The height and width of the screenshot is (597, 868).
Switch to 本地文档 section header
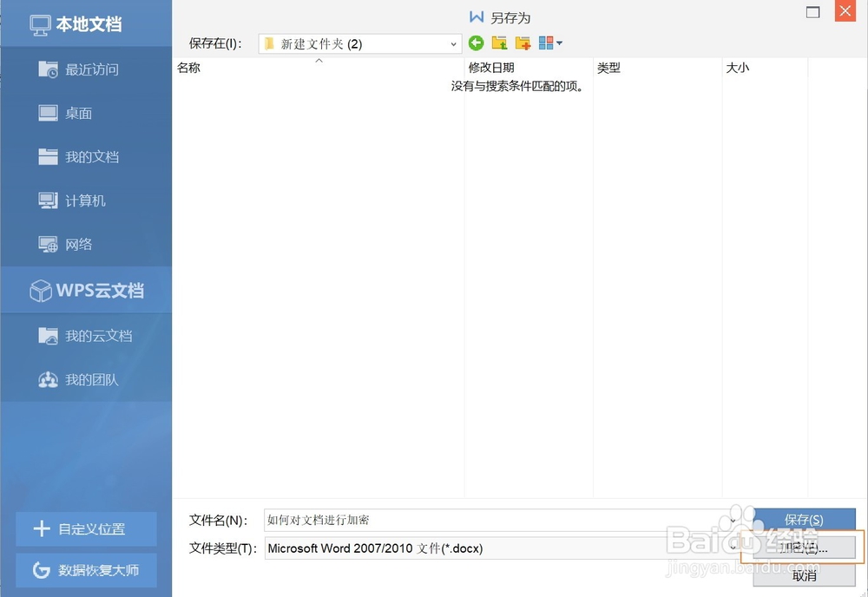[86, 23]
